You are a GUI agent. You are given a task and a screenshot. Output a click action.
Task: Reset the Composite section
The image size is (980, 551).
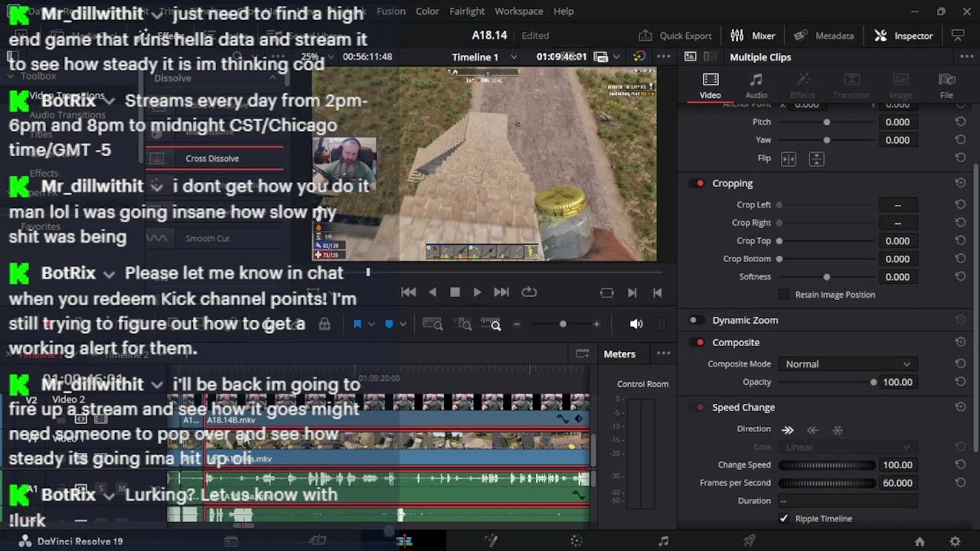tap(960, 343)
